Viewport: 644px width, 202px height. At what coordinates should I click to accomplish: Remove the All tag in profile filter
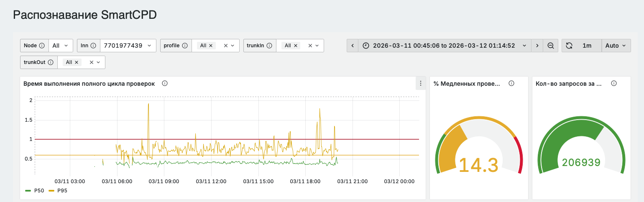211,46
